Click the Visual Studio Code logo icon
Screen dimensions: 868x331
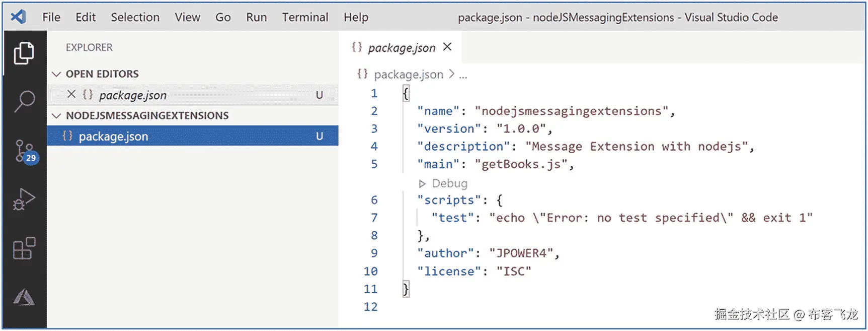click(19, 17)
